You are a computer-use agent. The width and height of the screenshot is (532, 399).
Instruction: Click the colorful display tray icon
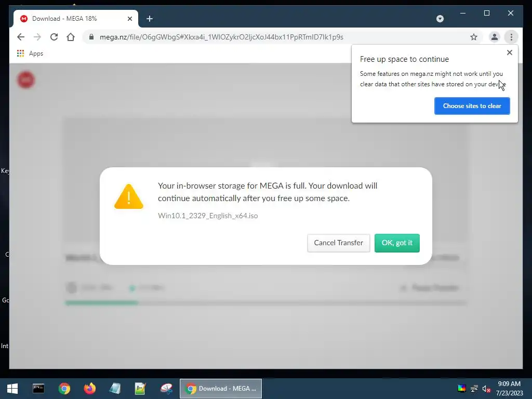(462, 389)
